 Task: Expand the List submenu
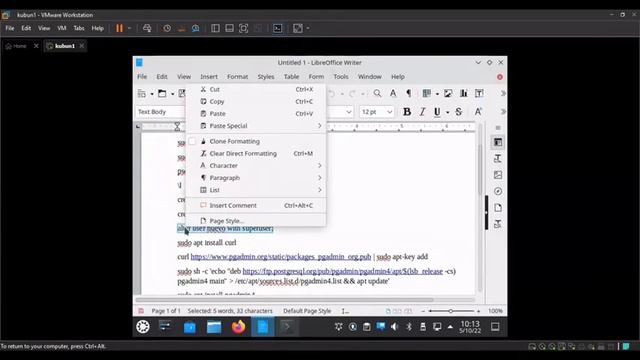click(256, 190)
